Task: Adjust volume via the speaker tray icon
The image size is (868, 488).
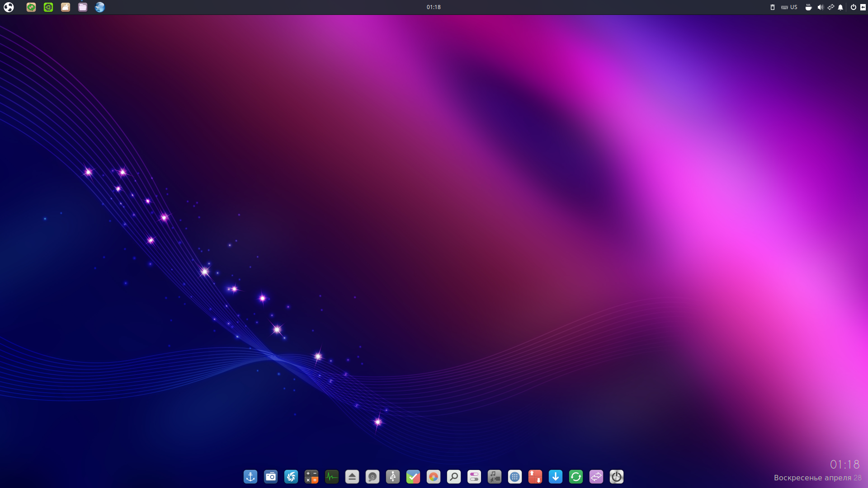Action: (820, 7)
